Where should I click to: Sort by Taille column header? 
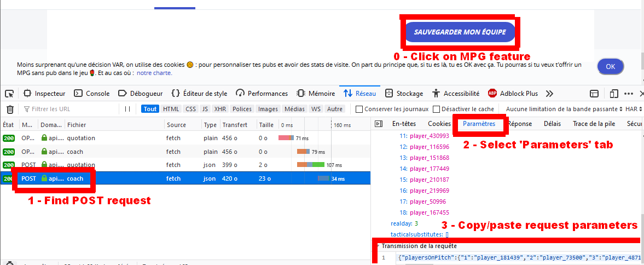point(266,125)
